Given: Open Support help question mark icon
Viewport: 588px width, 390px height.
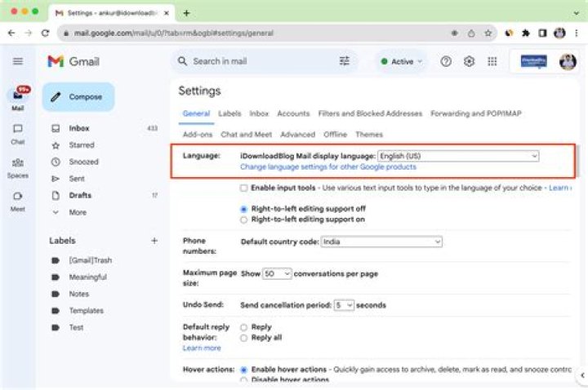Looking at the screenshot, I should 446,61.
